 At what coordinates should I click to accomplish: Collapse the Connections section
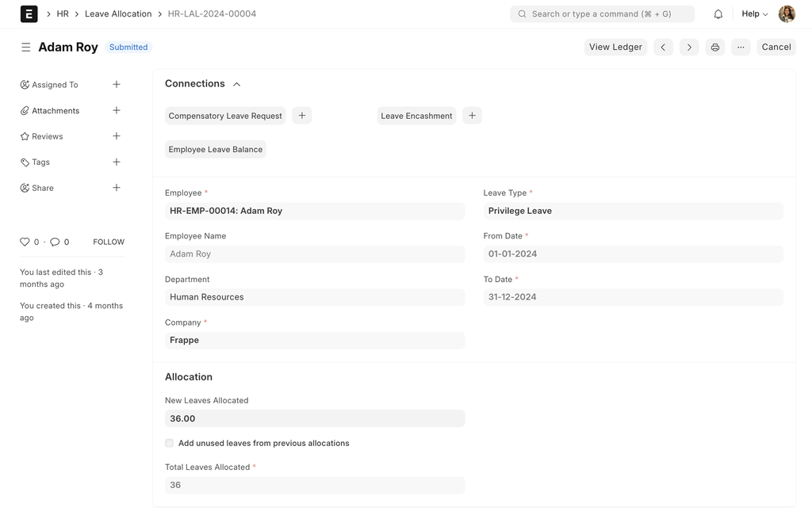236,84
